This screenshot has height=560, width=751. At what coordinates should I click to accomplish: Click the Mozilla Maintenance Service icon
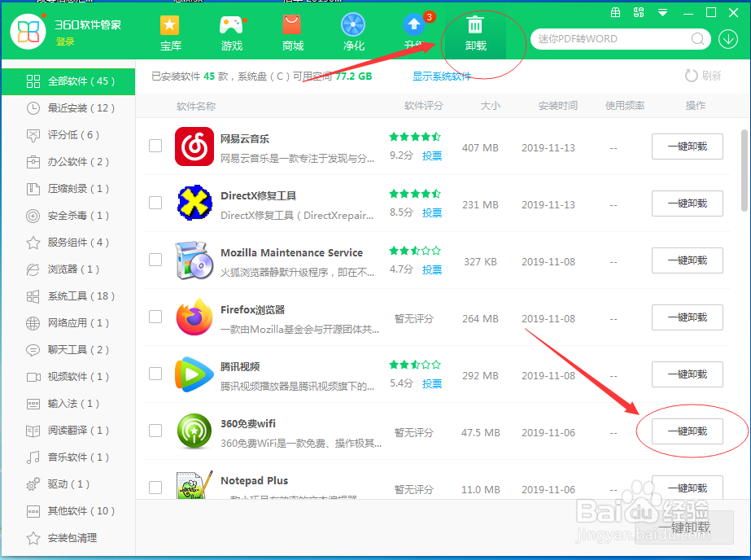194,260
